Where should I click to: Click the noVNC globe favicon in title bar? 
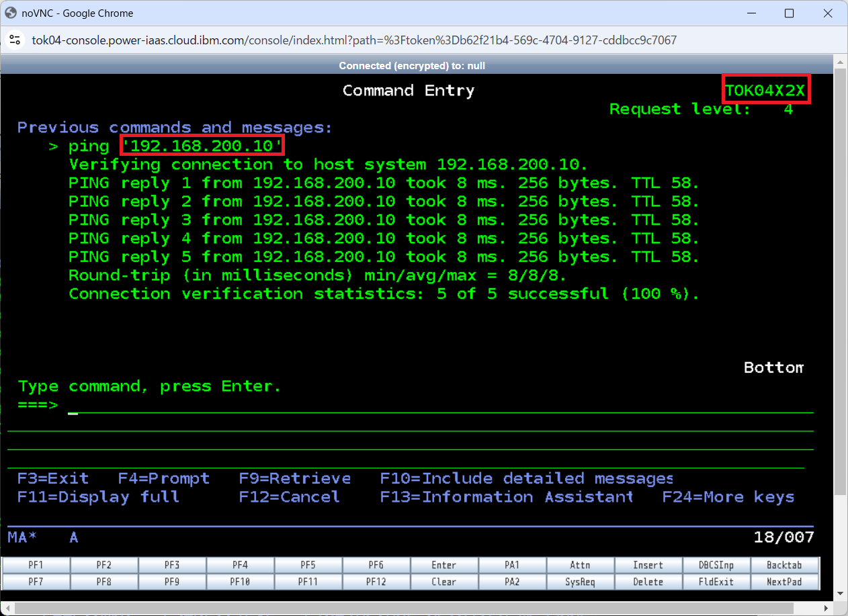point(11,13)
